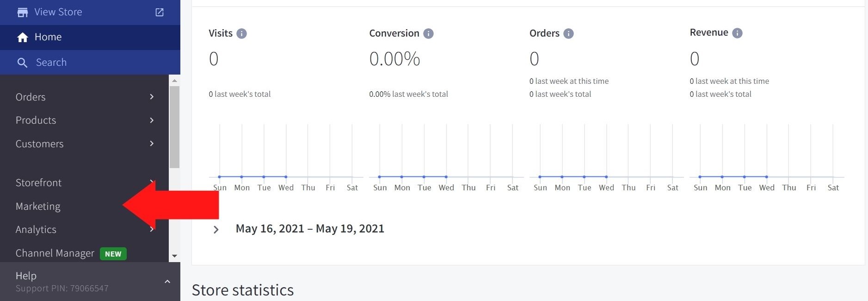Open store using external link icon
Image resolution: width=868 pixels, height=301 pixels.
[x=160, y=13]
